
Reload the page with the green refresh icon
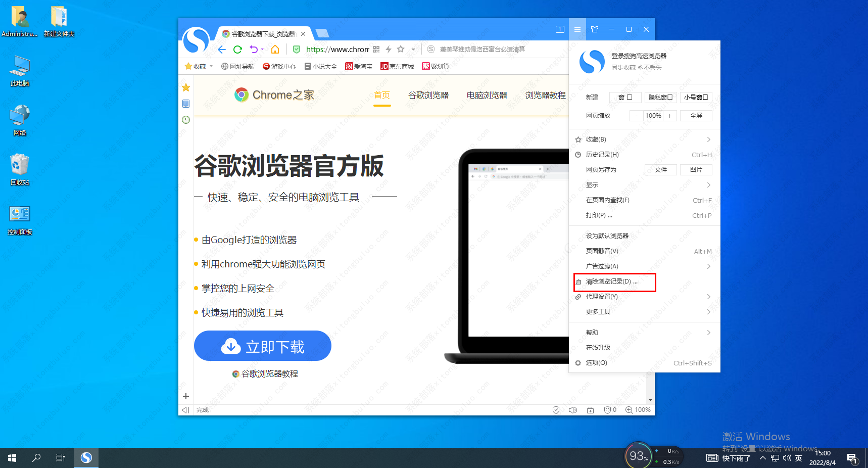point(237,49)
